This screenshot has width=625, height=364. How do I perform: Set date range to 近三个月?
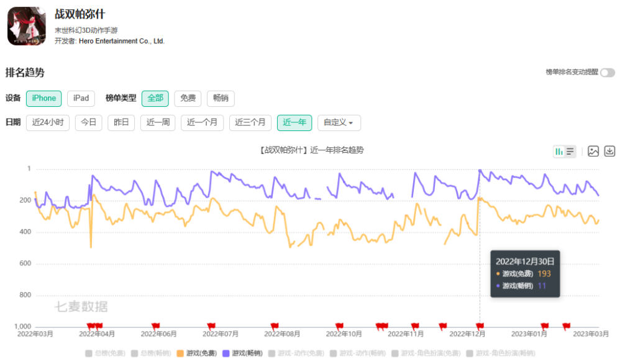point(250,123)
